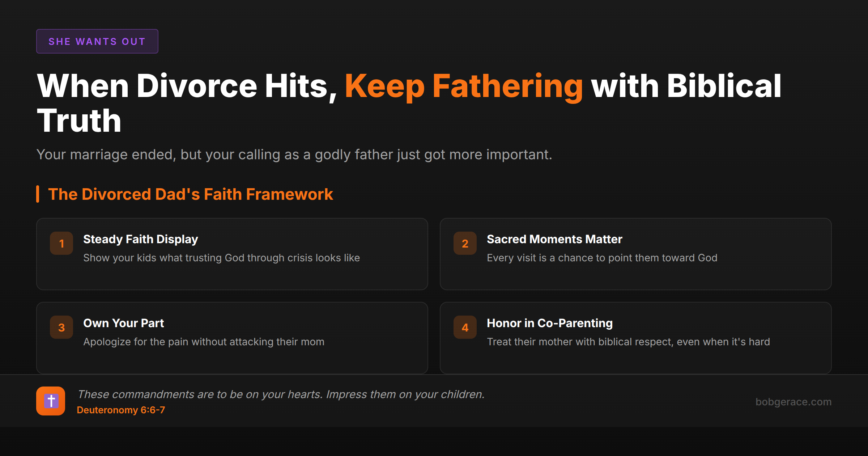Select the Steady Faith Display card
This screenshot has width=868, height=456.
coord(231,253)
